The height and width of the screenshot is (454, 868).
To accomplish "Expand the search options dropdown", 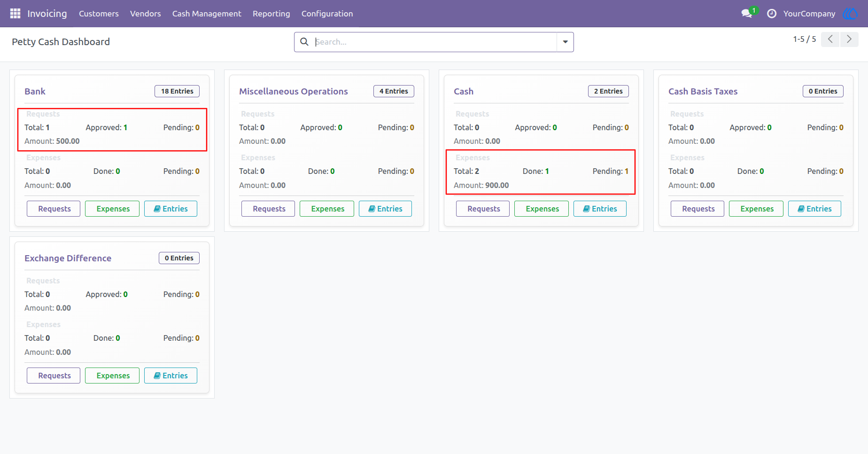I will [x=565, y=42].
